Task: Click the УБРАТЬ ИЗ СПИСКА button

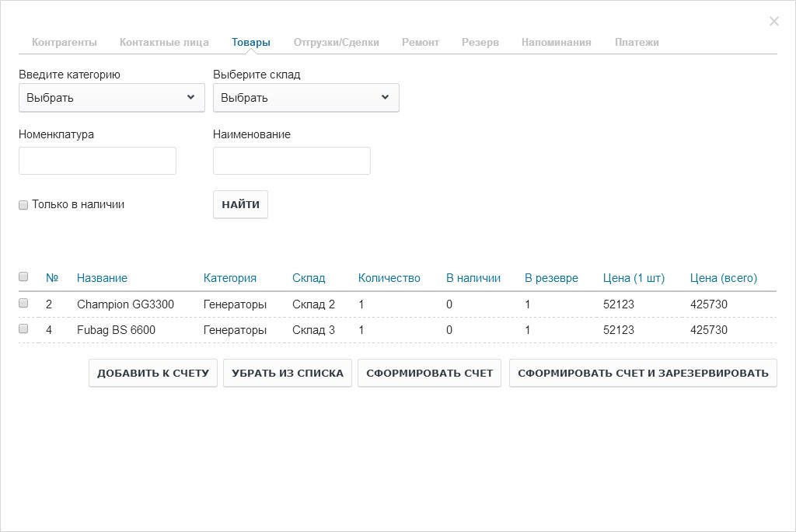Action: [x=288, y=374]
